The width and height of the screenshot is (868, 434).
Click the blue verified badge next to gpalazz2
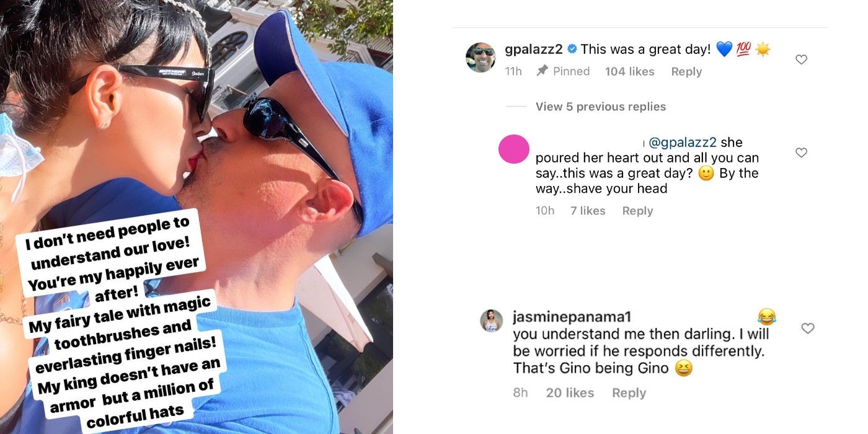572,49
